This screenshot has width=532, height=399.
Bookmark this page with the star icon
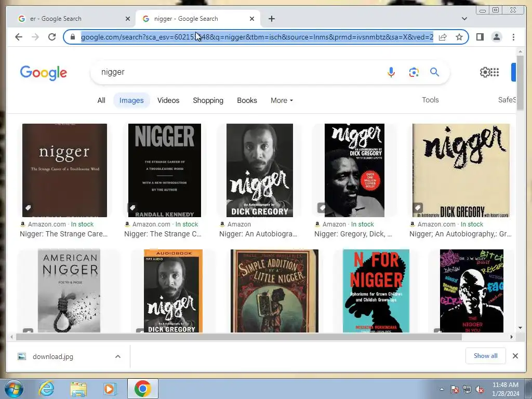tap(459, 37)
